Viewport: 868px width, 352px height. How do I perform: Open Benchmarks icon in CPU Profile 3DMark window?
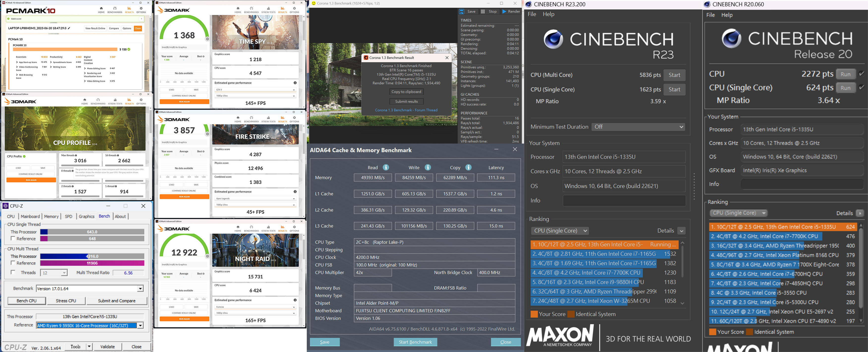click(98, 100)
